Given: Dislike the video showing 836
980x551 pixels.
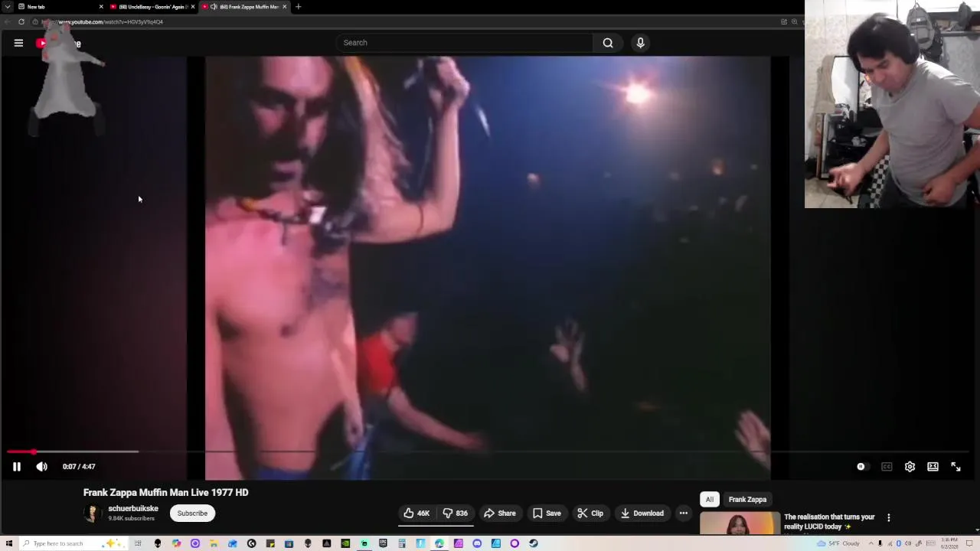Looking at the screenshot, I should [x=456, y=514].
